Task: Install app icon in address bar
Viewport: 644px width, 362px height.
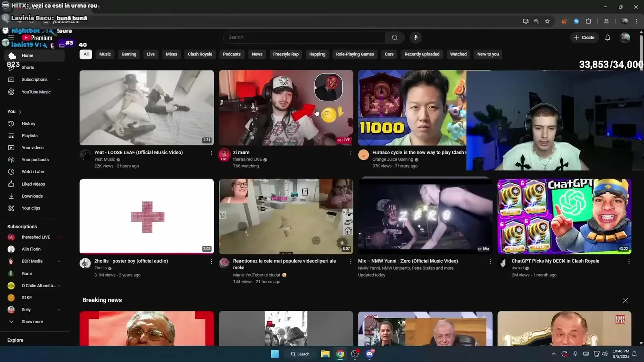Action: point(526,21)
